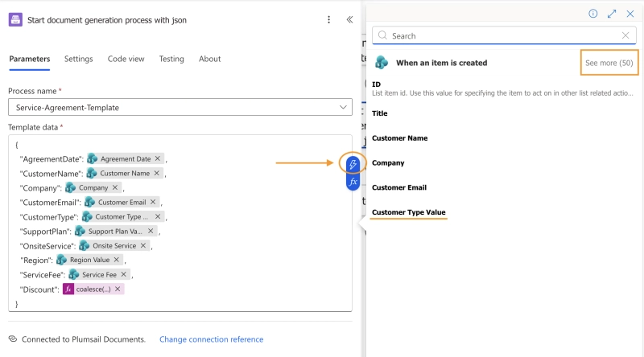The image size is (644, 357).
Task: Clear the search box with its X
Action: click(x=625, y=35)
